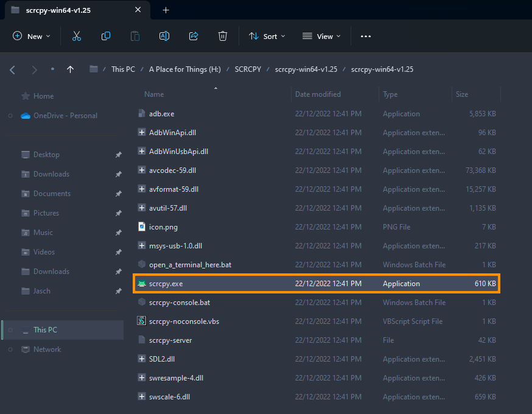The image size is (532, 414).
Task: Open the Sort dropdown menu
Action: (x=267, y=37)
